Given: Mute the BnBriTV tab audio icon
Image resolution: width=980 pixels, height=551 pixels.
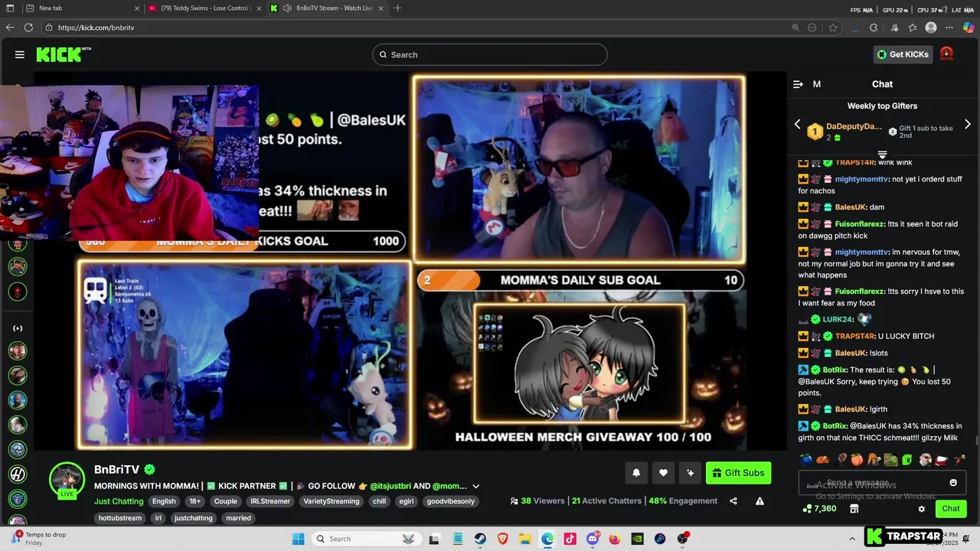Looking at the screenshot, I should (286, 8).
